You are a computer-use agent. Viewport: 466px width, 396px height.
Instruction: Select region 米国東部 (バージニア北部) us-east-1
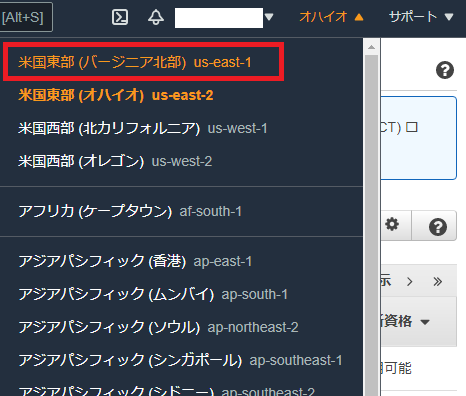[x=135, y=62]
